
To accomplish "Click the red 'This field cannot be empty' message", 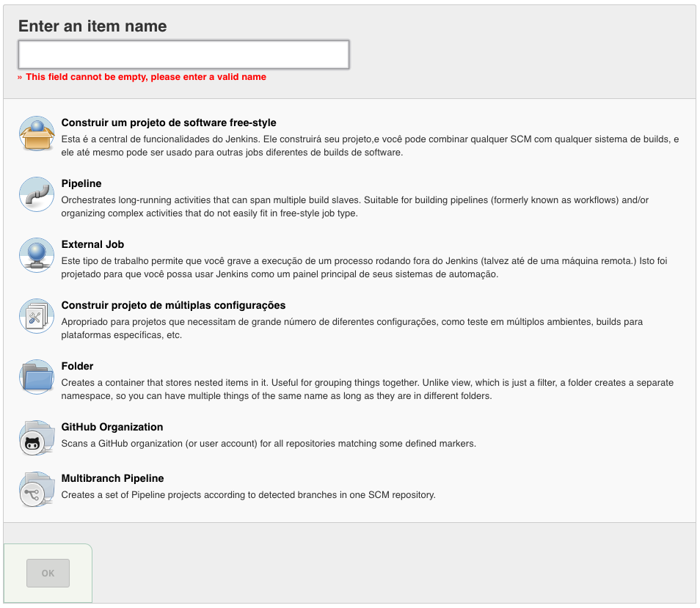I will point(142,77).
